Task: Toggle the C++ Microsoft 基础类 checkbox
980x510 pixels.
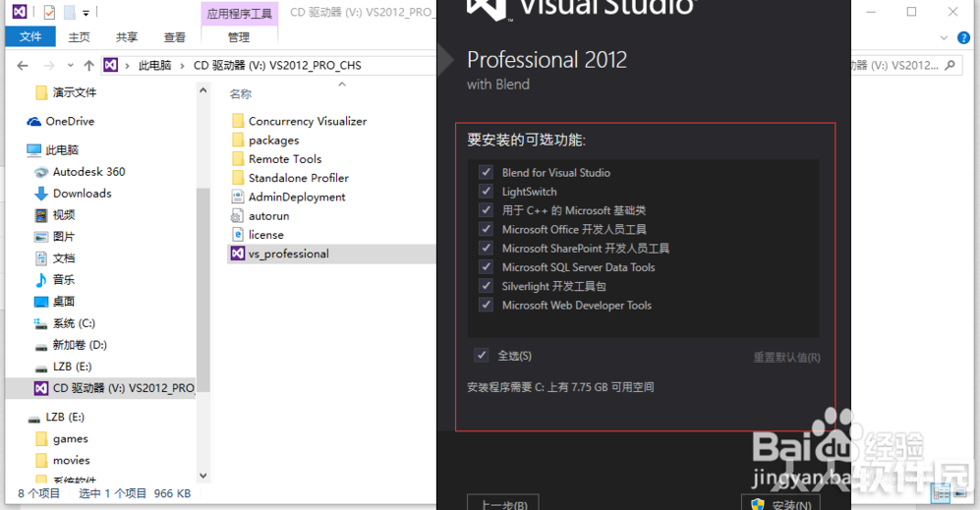Action: coord(486,210)
